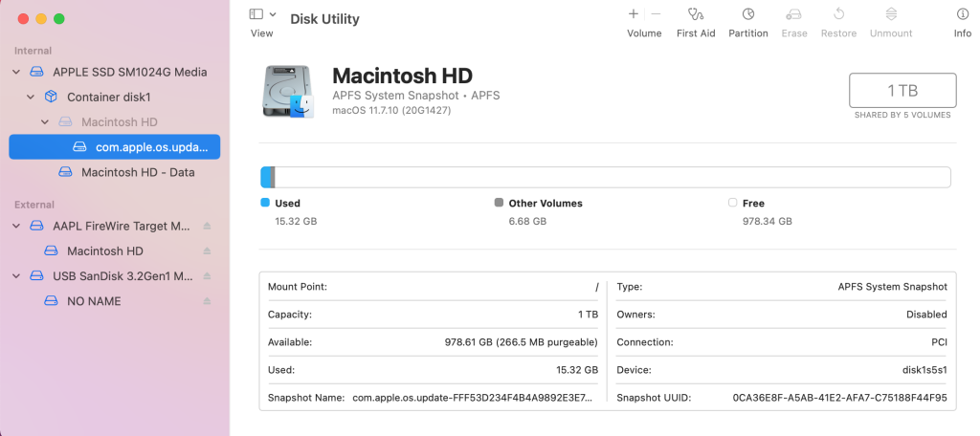Click the white Free legend swatch

(x=732, y=203)
